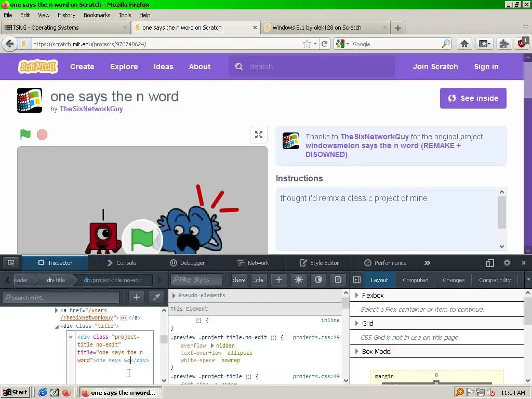Click the browser back arrow button
This screenshot has height=399, width=532.
[10, 44]
